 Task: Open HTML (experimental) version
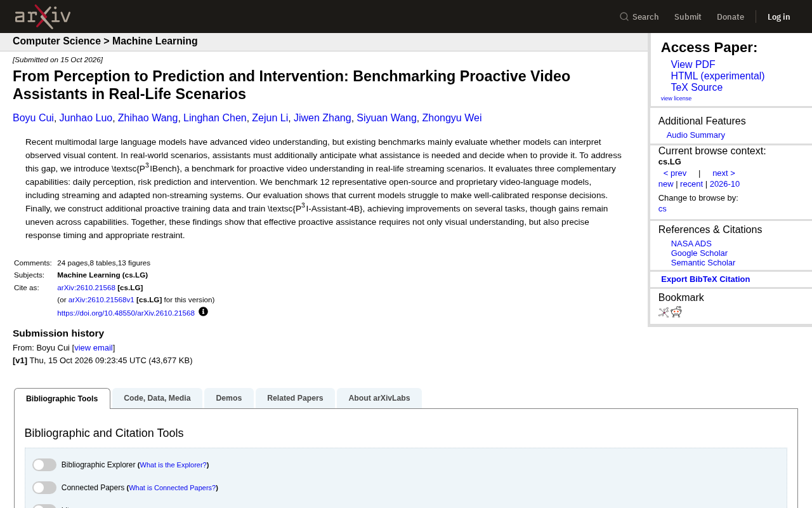pos(717,76)
